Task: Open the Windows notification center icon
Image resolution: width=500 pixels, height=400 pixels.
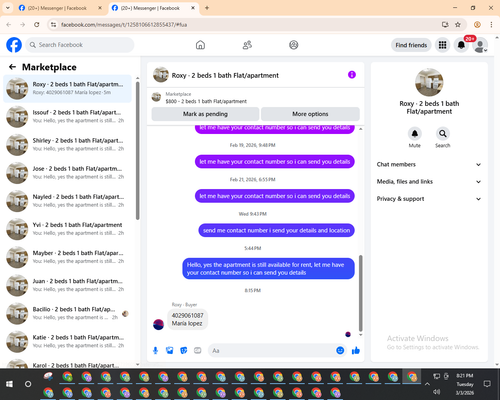Action: pyautogui.click(x=487, y=384)
